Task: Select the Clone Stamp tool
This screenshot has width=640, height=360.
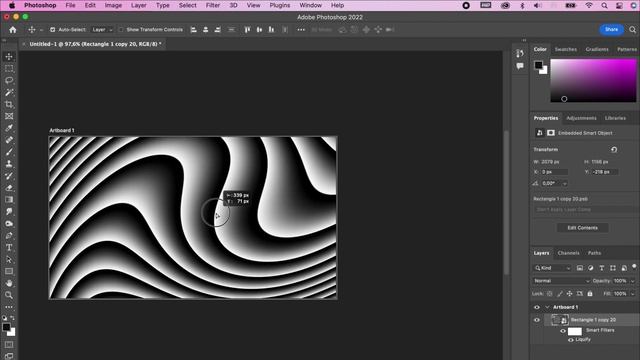Action: click(9, 164)
